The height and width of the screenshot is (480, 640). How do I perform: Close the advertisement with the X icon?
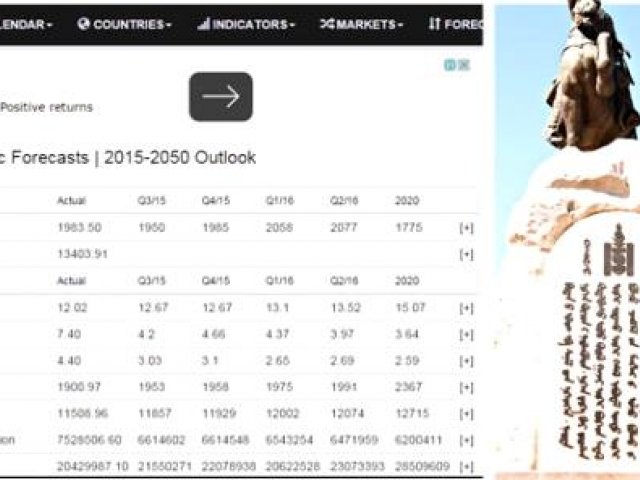464,65
